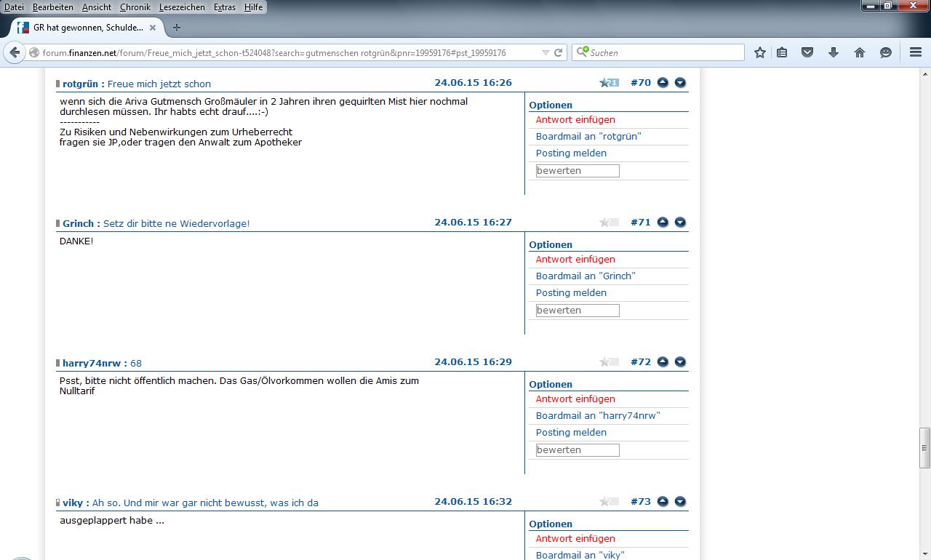931x560 pixels.
Task: Select the 'GR hat gewonnen, Schulde...' tab
Action: pyautogui.click(x=87, y=28)
